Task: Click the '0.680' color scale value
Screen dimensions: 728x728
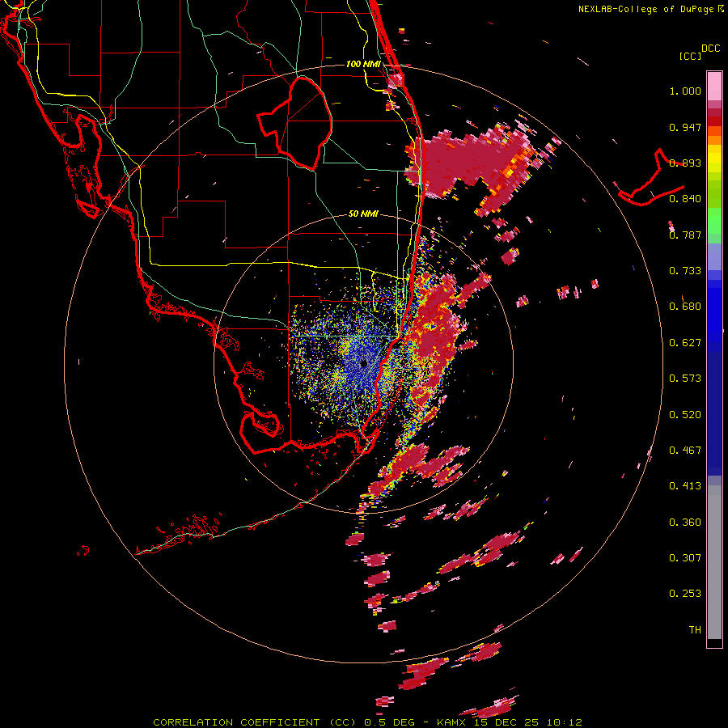Action: (685, 307)
